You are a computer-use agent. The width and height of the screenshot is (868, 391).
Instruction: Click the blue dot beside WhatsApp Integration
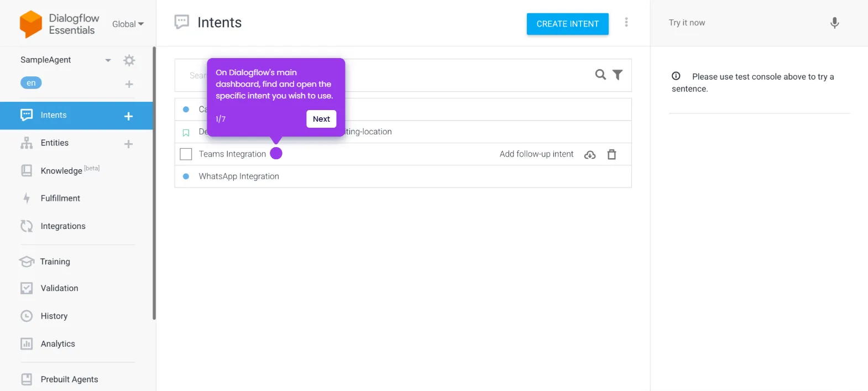(x=186, y=176)
